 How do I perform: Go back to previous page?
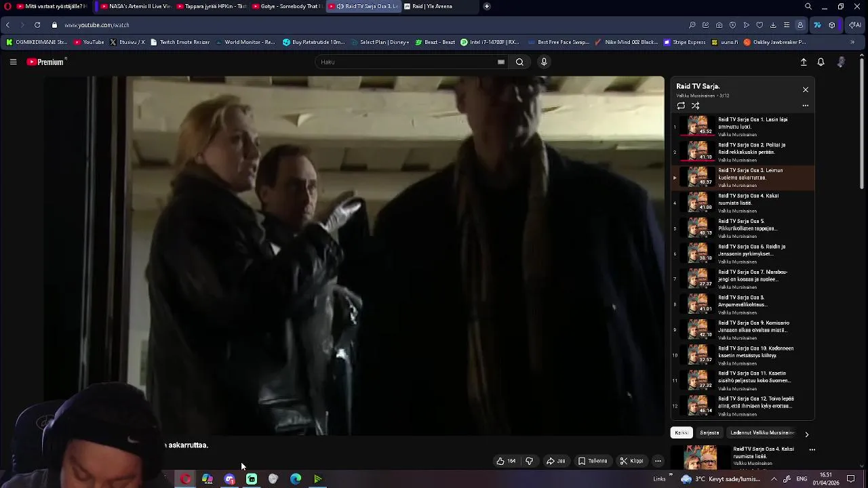[x=7, y=25]
